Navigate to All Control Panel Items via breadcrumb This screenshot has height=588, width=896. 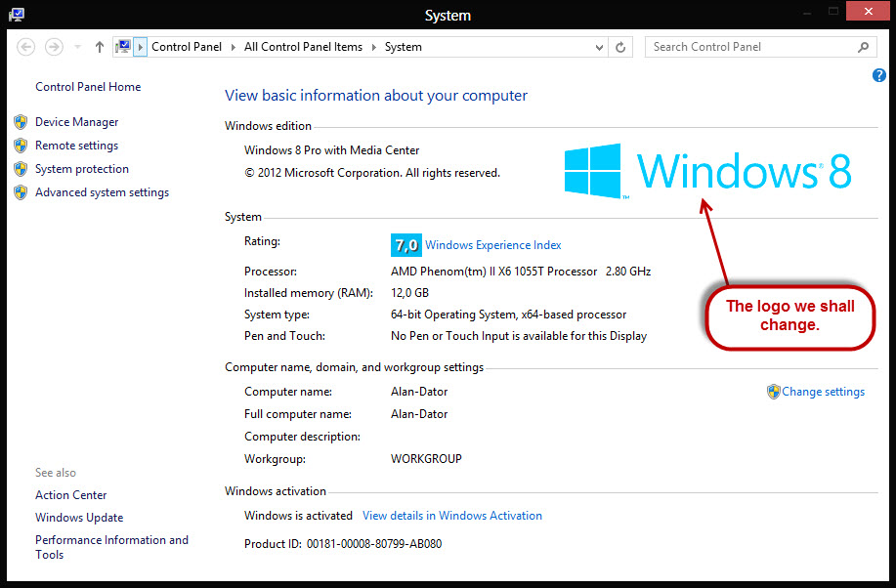304,46
